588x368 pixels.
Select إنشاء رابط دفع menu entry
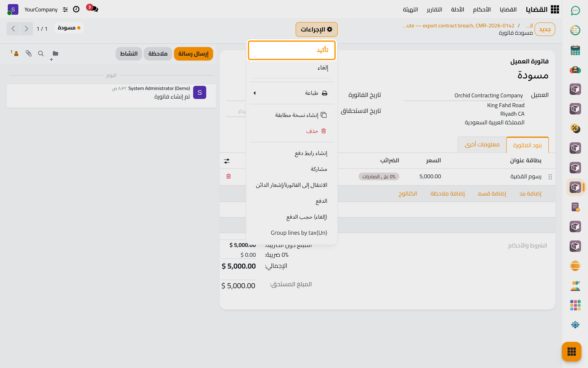pyautogui.click(x=292, y=153)
